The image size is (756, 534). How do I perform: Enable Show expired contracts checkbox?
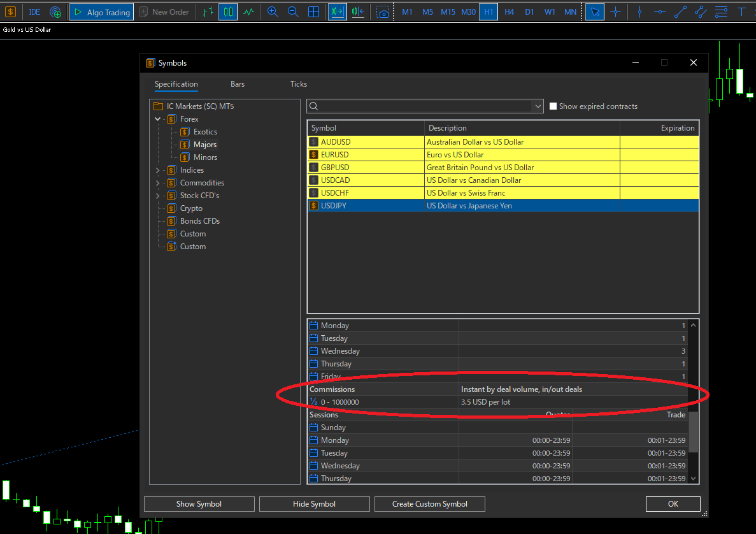click(553, 106)
